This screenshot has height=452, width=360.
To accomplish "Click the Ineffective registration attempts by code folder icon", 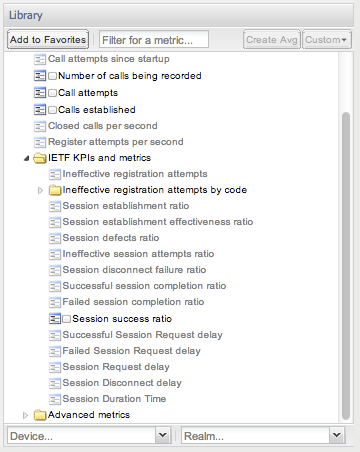I will coord(55,190).
